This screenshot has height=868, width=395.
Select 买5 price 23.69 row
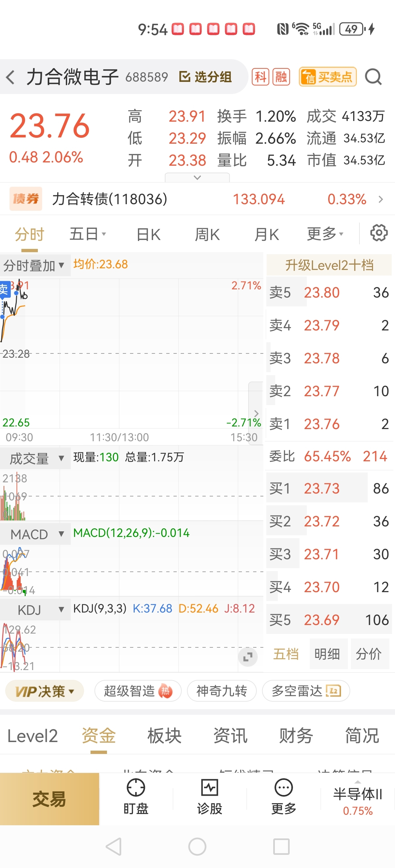coord(329,619)
